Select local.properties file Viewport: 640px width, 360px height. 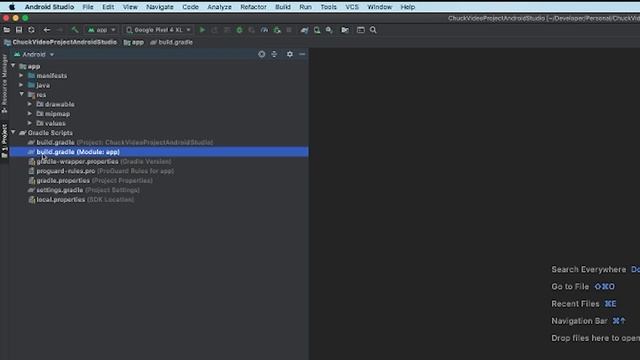(x=159, y=200)
